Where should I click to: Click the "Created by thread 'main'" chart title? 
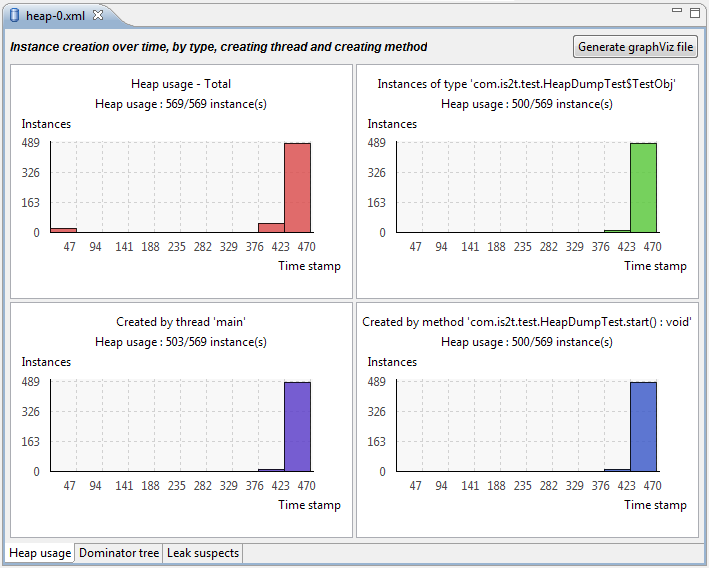[x=181, y=322]
